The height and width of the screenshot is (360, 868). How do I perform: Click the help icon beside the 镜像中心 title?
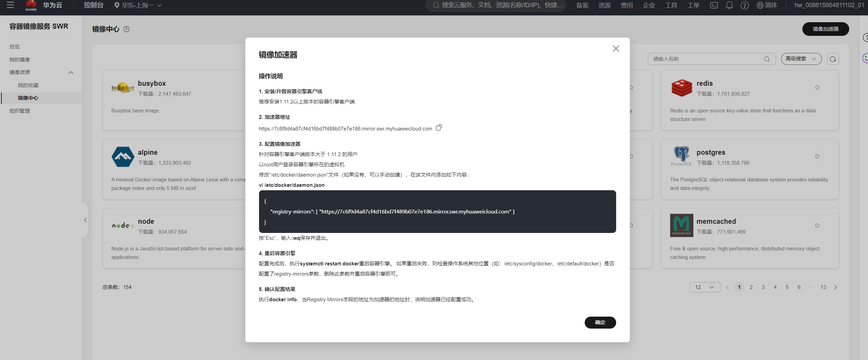click(x=126, y=29)
